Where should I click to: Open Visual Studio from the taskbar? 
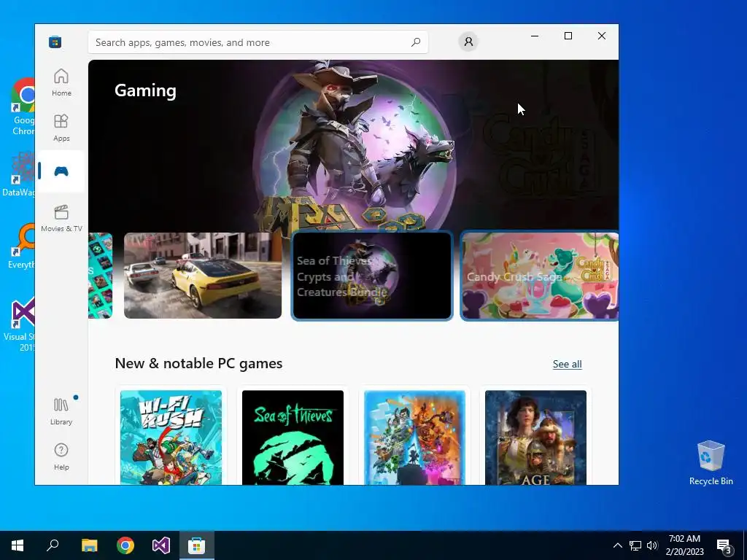pos(161,545)
